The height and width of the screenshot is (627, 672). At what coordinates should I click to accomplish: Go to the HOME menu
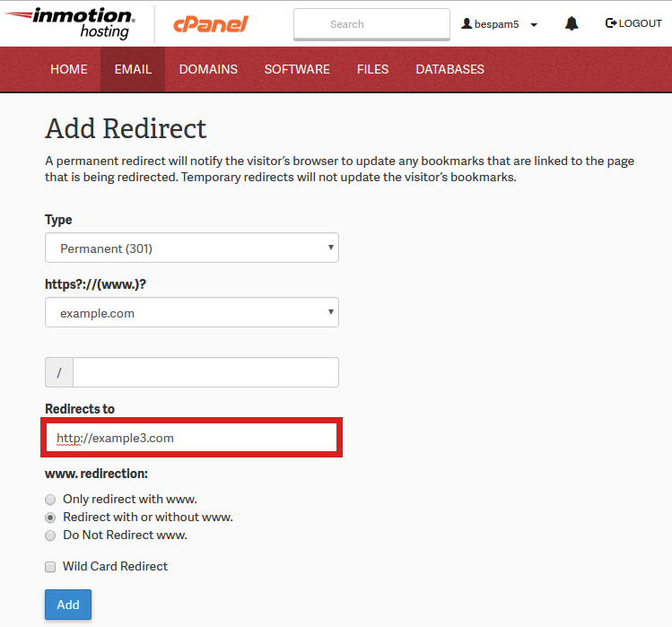(x=69, y=69)
